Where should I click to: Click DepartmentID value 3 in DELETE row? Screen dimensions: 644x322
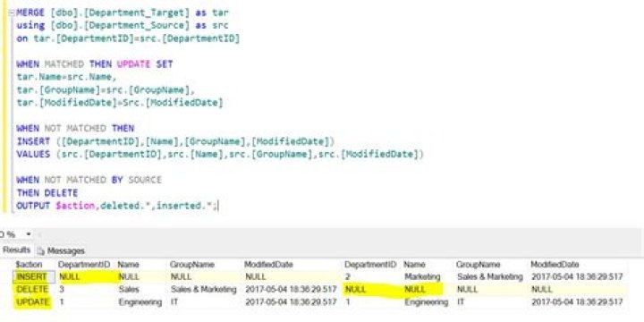[61, 290]
